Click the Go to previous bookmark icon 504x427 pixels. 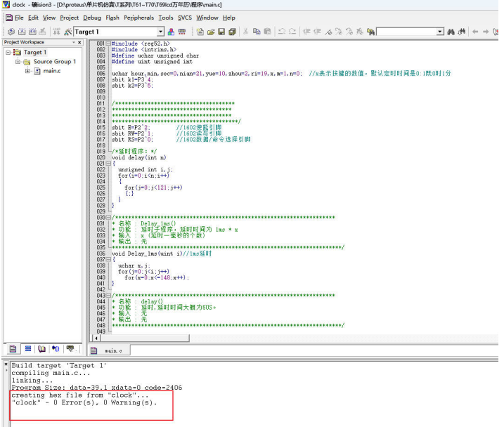point(349,32)
